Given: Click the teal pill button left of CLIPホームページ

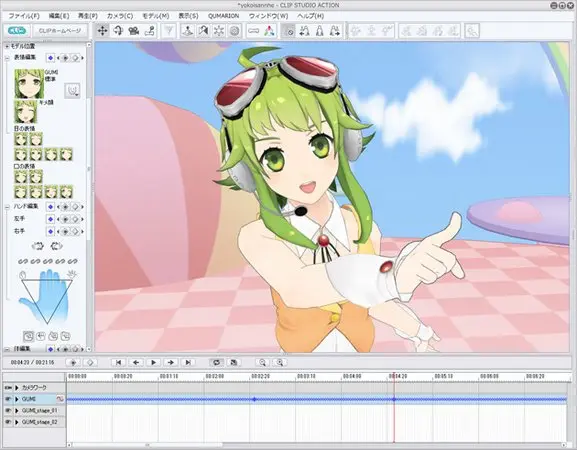Looking at the screenshot, I should point(17,31).
